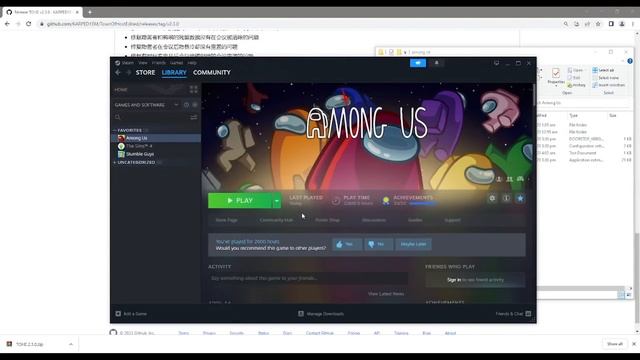640x360 pixels.
Task: Click File Explorer help question icon
Action: [630, 61]
